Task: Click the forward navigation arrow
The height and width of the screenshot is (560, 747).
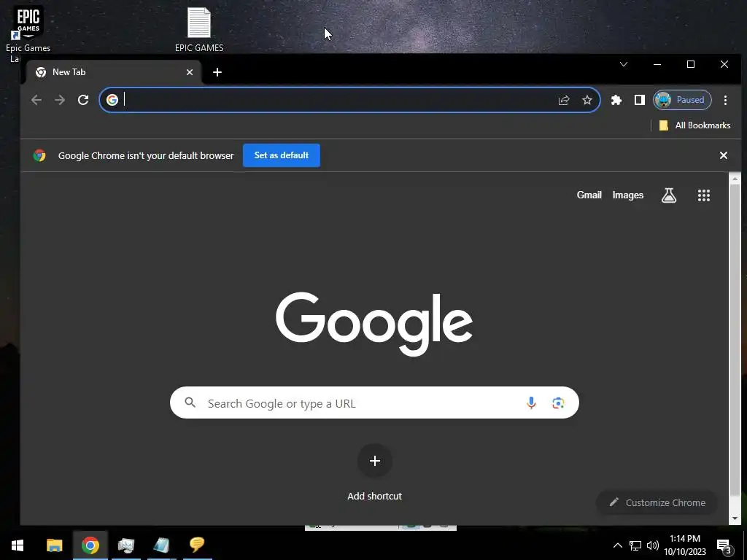Action: point(60,100)
